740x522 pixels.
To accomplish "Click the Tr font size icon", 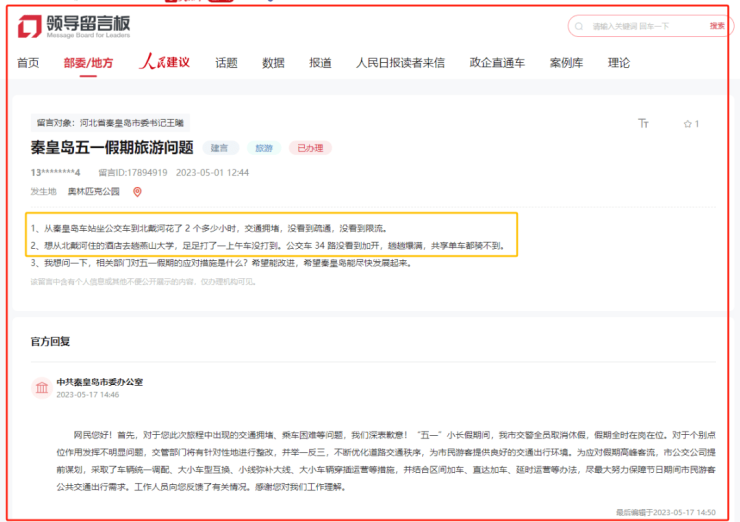I will point(643,123).
